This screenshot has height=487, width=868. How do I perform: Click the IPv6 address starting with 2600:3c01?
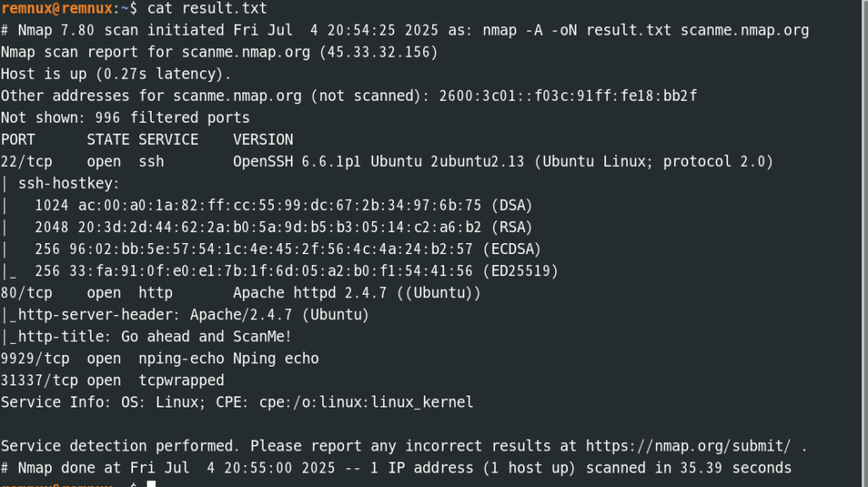click(568, 96)
